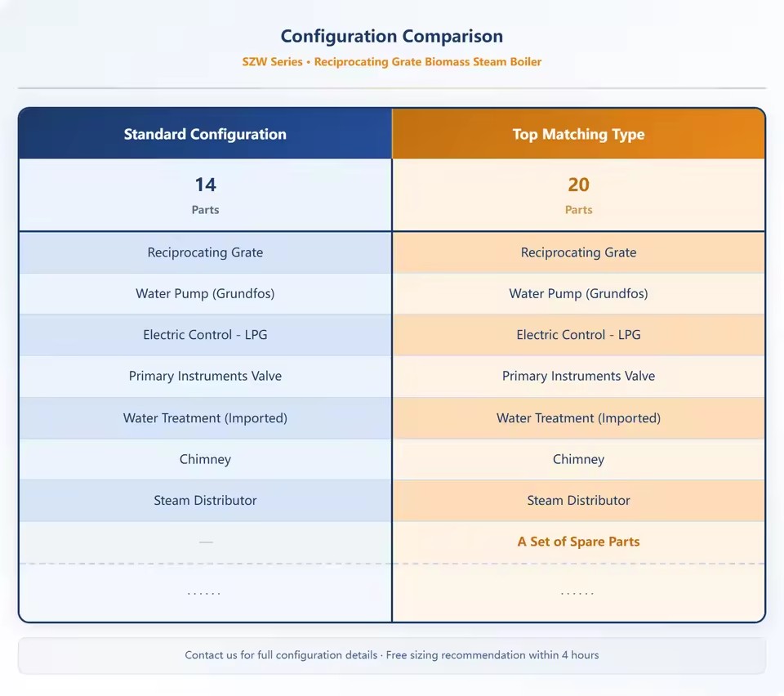Click Parts label under the 20
This screenshot has height=696, width=784.
point(578,210)
